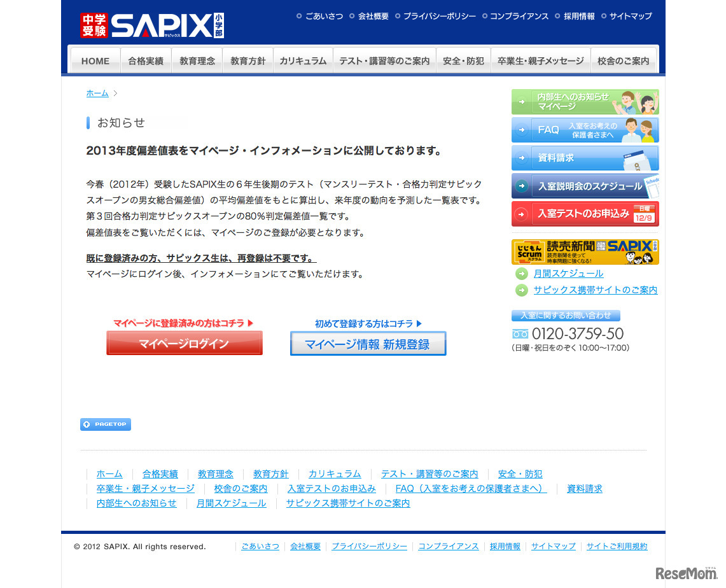Open the 月間スケジュール sidebar link
726x588 pixels.
click(x=569, y=274)
